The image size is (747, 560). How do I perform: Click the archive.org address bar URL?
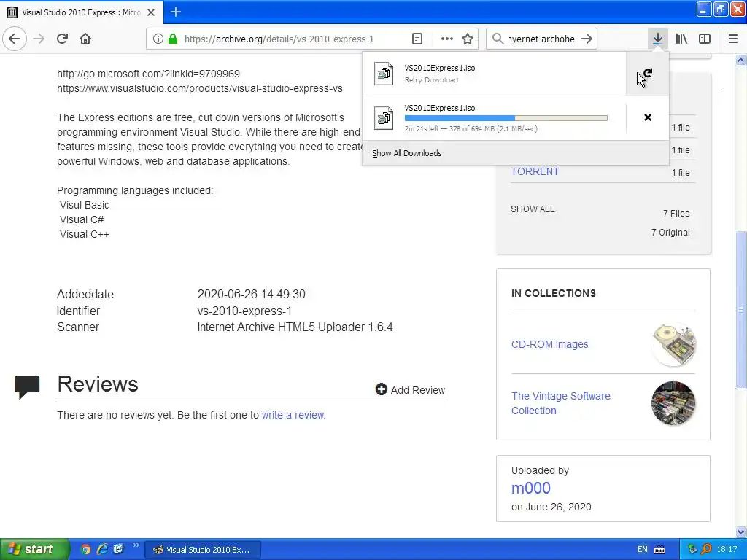279,39
